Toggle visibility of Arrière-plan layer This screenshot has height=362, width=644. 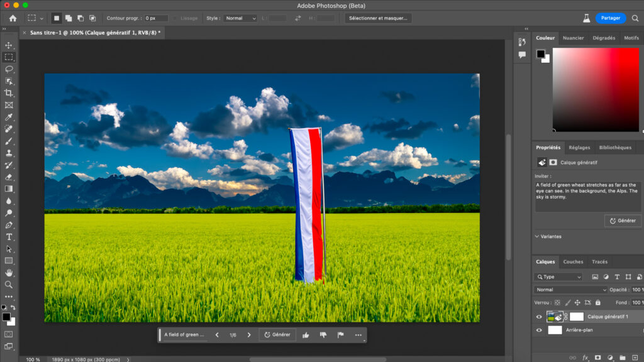pyautogui.click(x=539, y=330)
